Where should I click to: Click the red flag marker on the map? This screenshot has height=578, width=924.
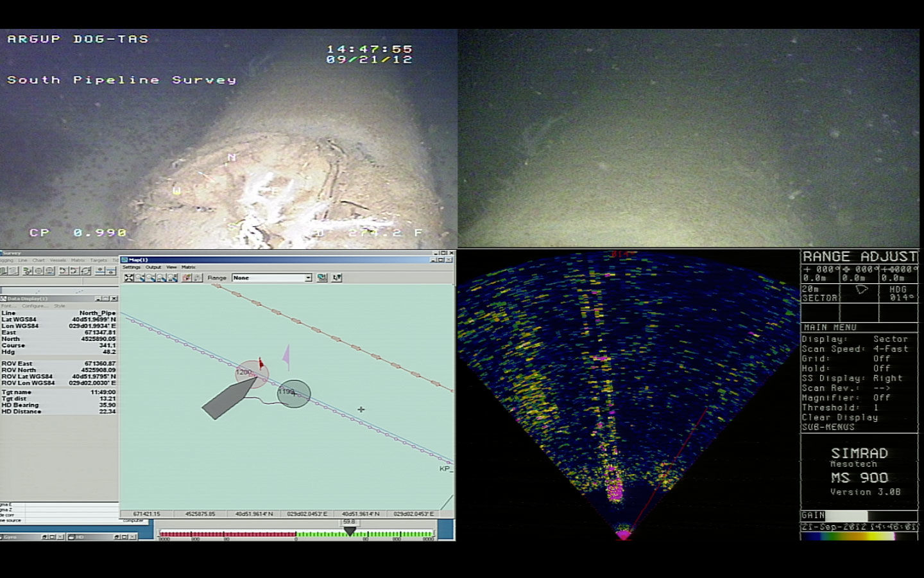[261, 363]
